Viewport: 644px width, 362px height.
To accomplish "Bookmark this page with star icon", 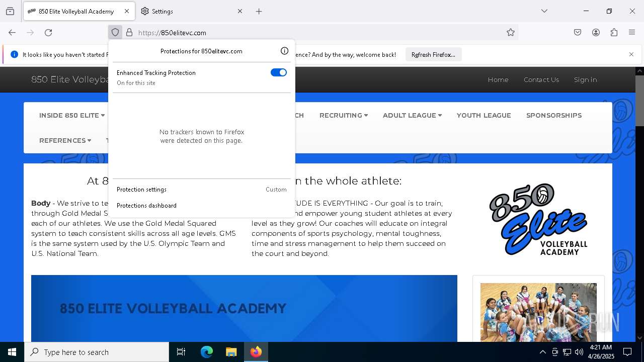I will 511,33.
